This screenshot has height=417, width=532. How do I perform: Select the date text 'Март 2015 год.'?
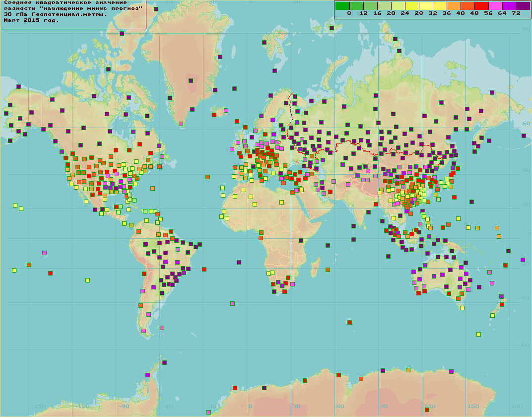click(x=32, y=20)
